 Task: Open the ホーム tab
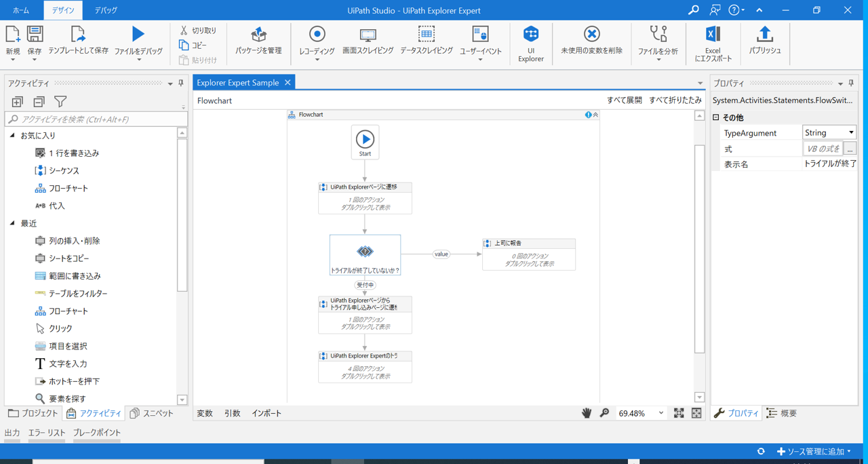[21, 10]
